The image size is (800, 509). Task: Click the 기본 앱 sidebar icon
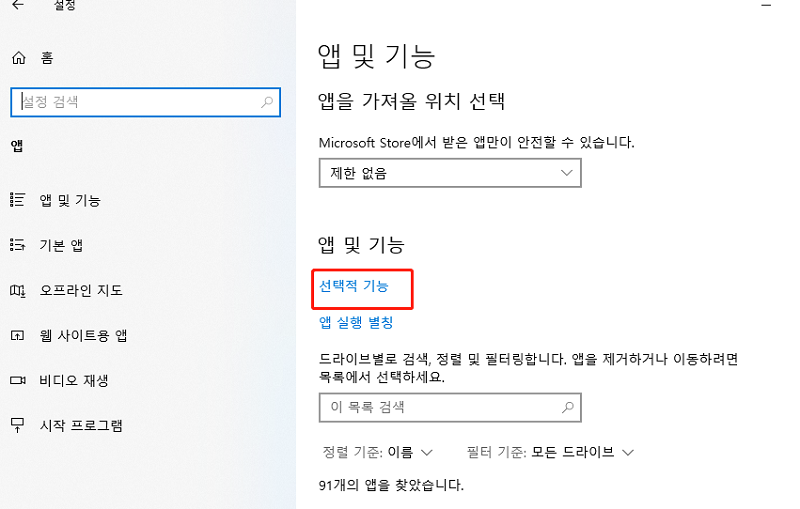[x=17, y=245]
